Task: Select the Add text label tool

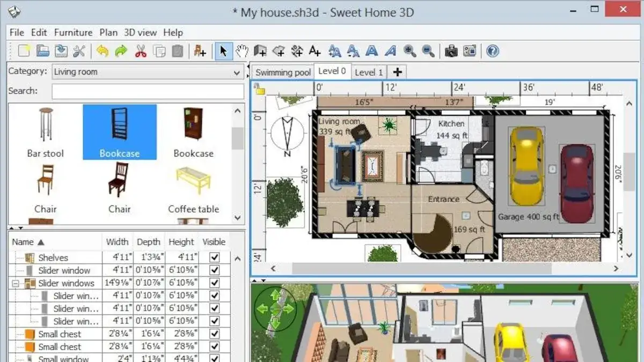Action: tap(315, 51)
